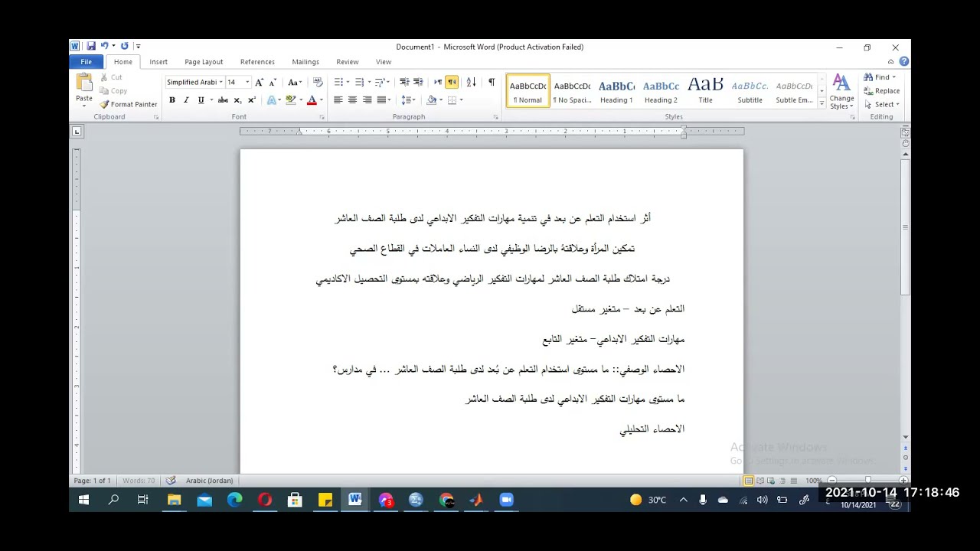Apply No Spacing style

coord(572,91)
